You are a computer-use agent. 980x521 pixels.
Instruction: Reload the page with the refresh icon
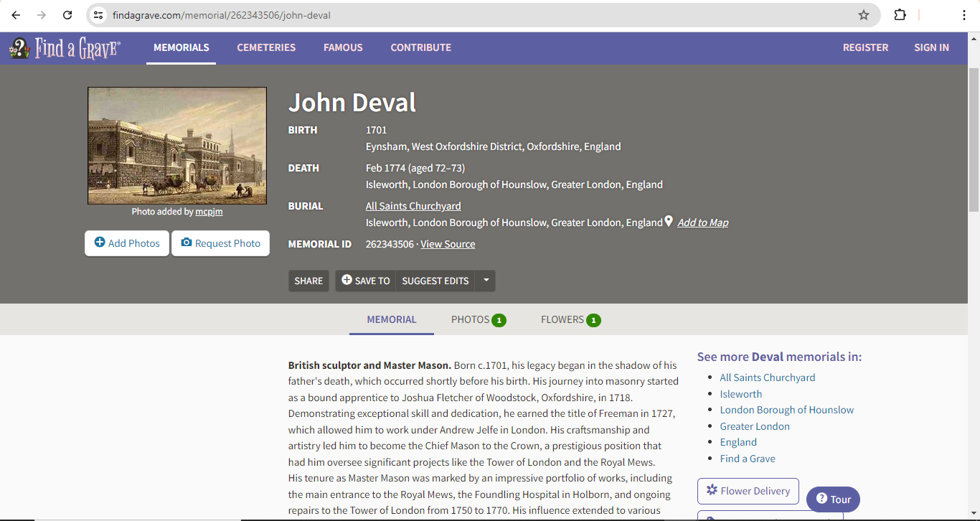pos(67,15)
